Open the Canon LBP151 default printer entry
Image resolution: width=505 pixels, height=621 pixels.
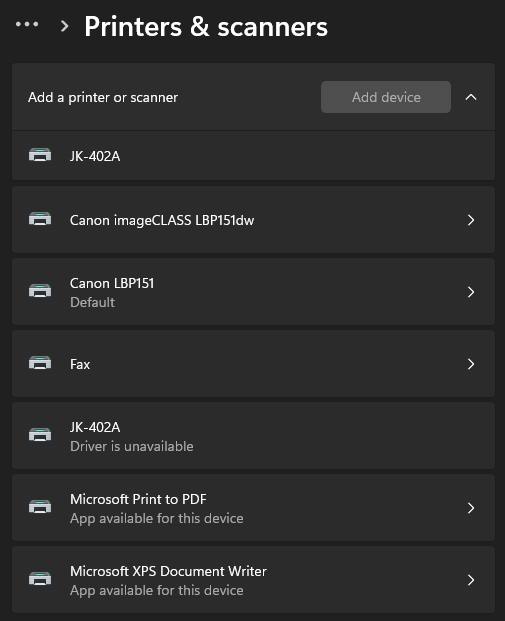253,292
